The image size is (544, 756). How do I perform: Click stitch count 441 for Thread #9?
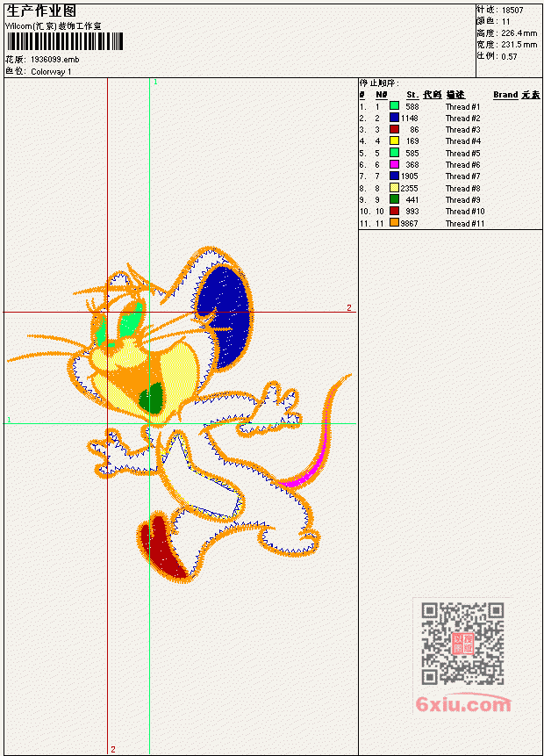click(412, 200)
